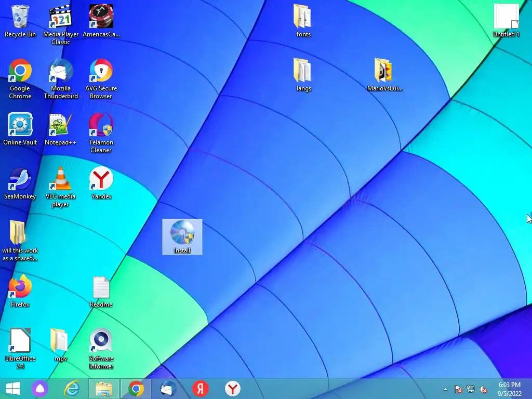The width and height of the screenshot is (532, 399).
Task: Click the muted speaker volume icon
Action: click(x=483, y=389)
